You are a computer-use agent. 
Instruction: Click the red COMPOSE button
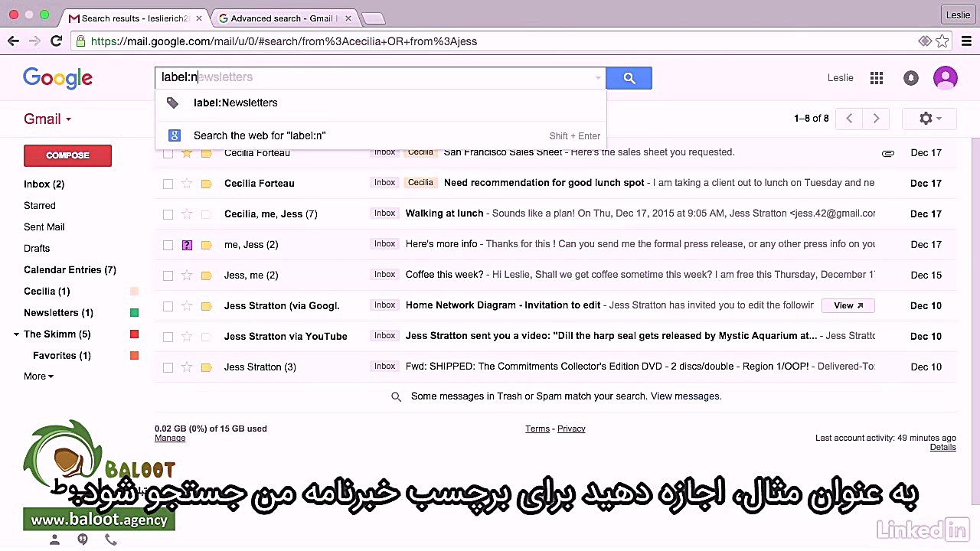coord(67,155)
